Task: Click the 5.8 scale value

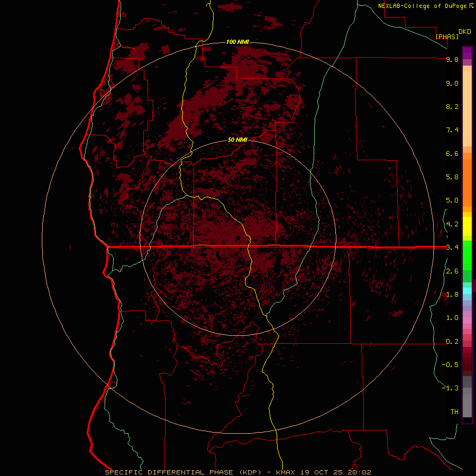Action: tap(452, 177)
